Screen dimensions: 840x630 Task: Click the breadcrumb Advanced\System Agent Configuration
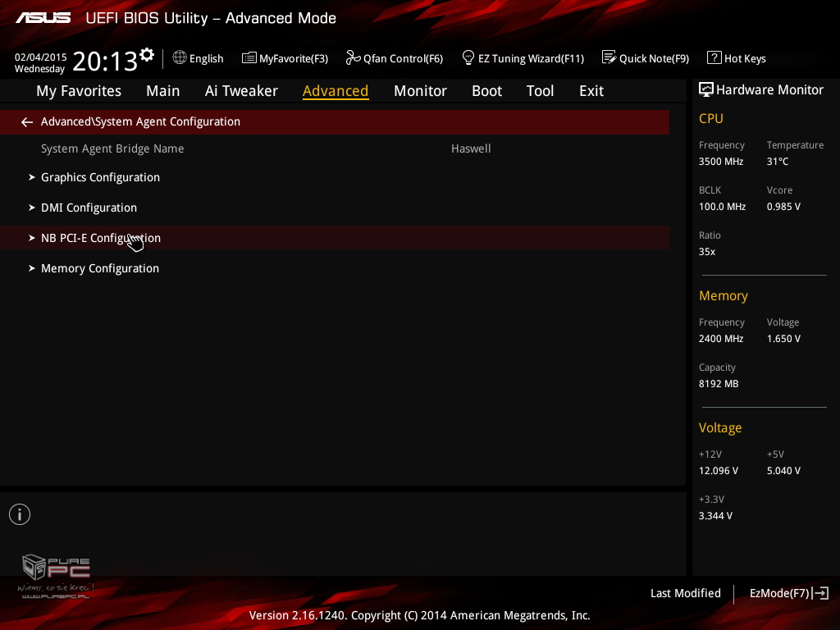[140, 121]
